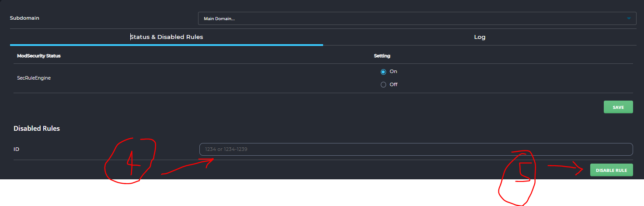Open the Log tab
This screenshot has width=644, height=206.
coord(480,37)
